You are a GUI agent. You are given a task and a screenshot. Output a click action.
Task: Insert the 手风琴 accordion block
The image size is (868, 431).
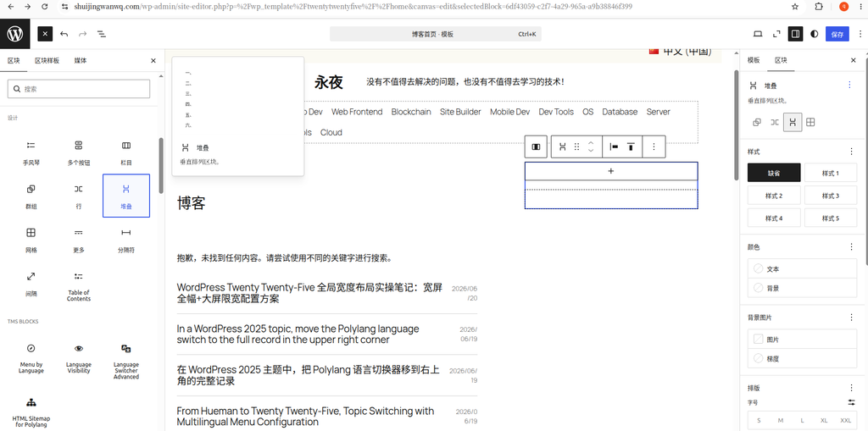(x=31, y=153)
